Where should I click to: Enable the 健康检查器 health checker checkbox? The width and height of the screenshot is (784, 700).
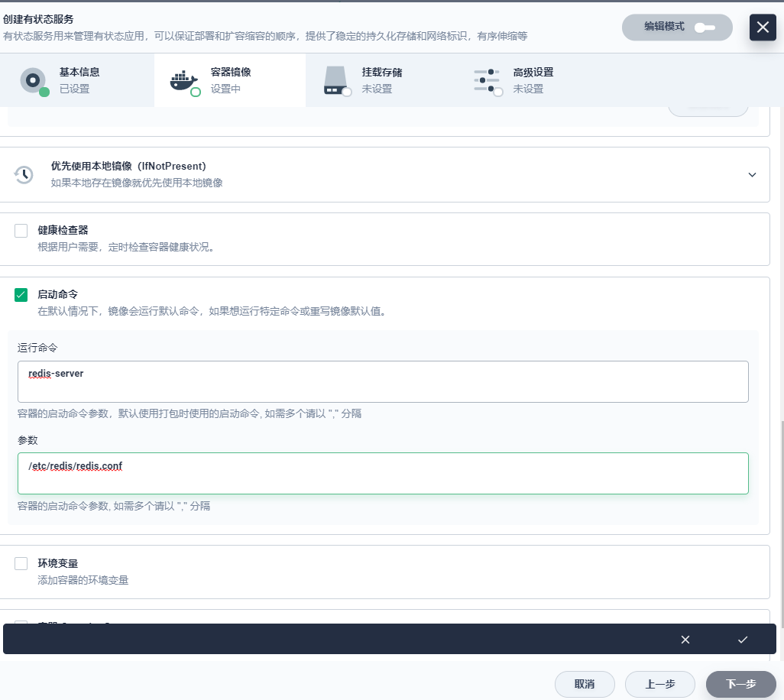21,231
